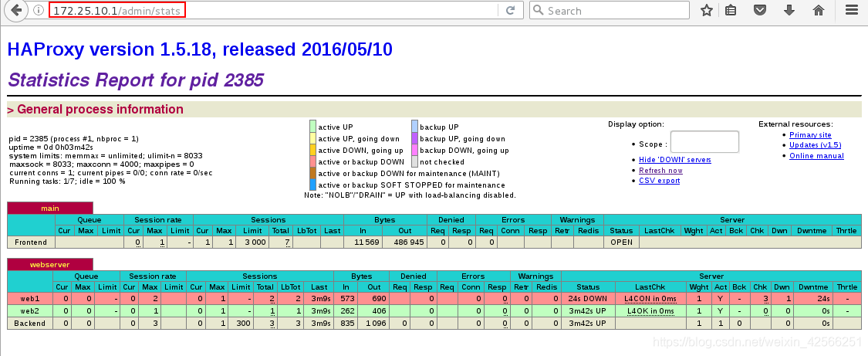Show bookmarks list icon in toolbar
Viewport: 868px width, 356px height.
click(731, 11)
